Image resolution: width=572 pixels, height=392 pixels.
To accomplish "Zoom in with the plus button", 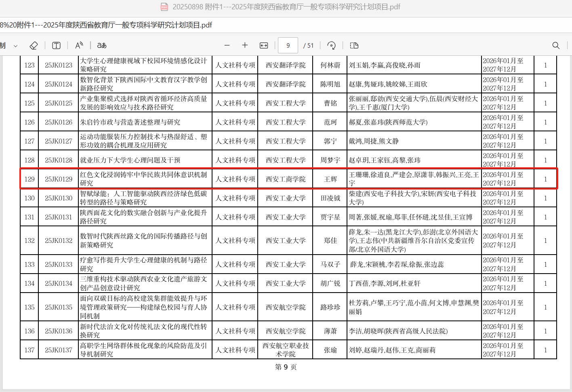I will pyautogui.click(x=245, y=45).
